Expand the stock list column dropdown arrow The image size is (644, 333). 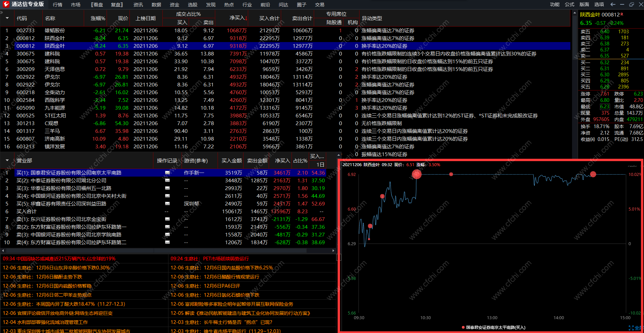click(x=7, y=18)
